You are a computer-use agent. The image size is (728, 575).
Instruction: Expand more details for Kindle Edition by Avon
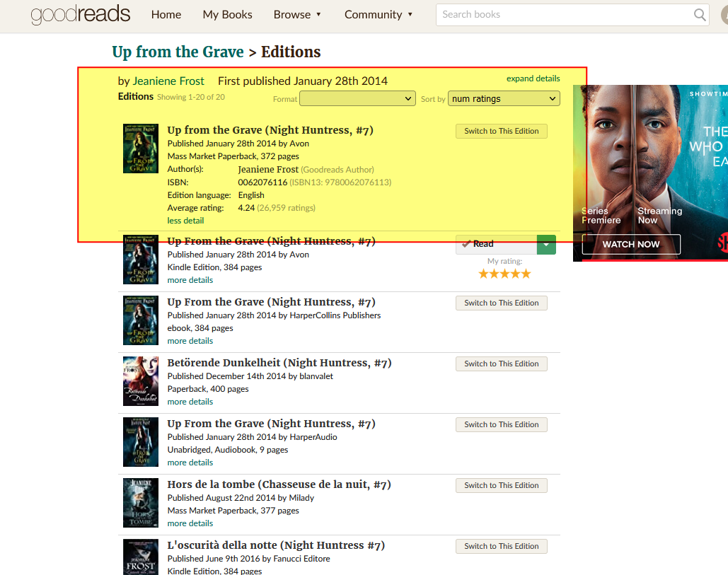(190, 280)
